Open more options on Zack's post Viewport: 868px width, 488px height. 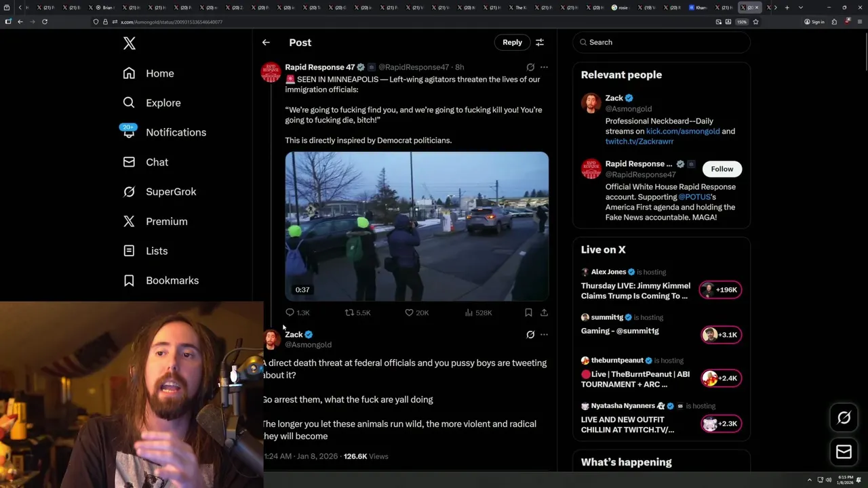544,334
